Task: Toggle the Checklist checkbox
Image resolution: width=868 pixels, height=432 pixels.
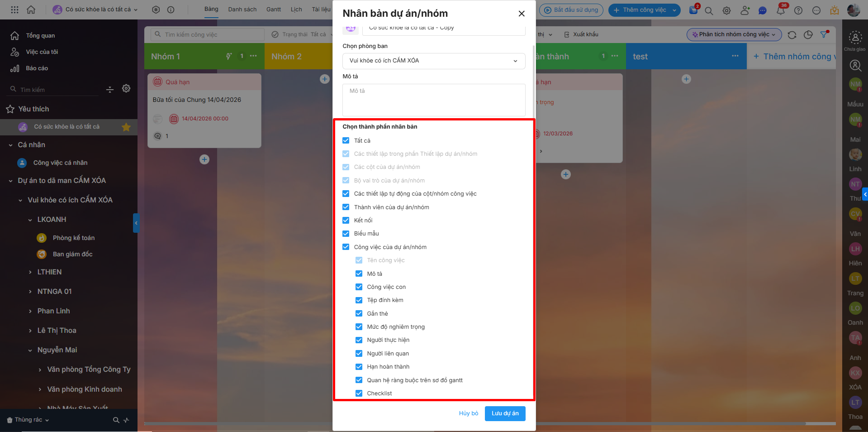Action: pos(359,394)
